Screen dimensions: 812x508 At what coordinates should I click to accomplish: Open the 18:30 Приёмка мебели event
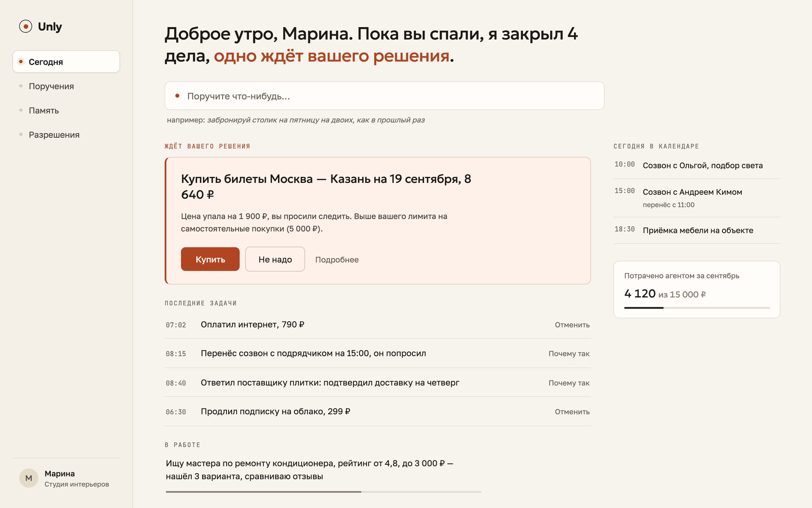click(697, 230)
